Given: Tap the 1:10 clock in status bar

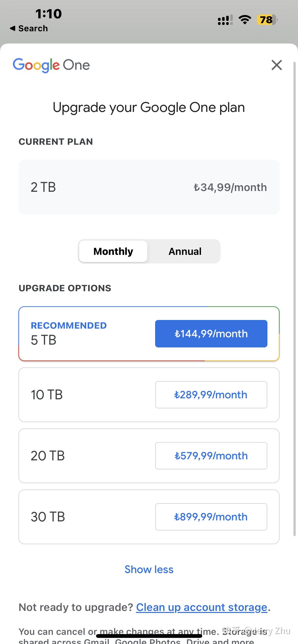Looking at the screenshot, I should point(49,13).
